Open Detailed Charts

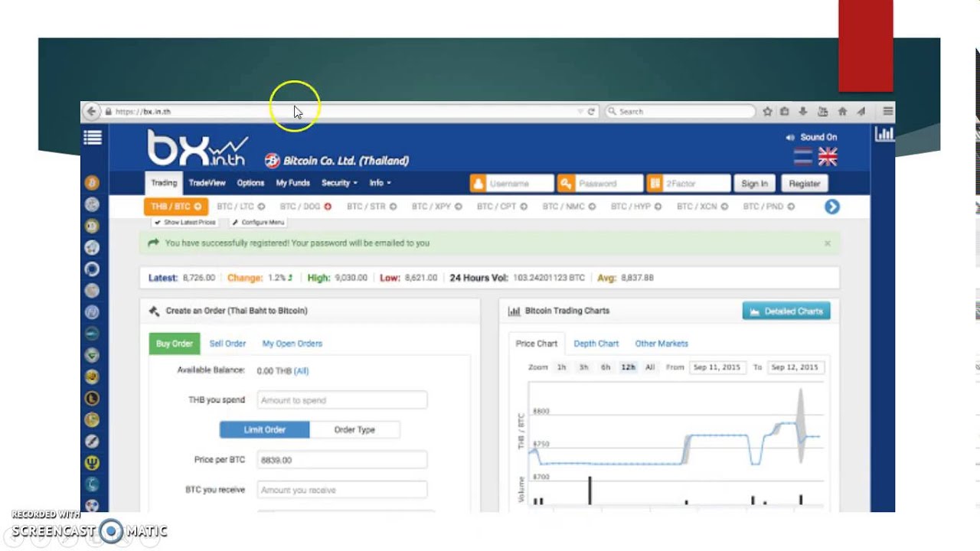coord(786,311)
